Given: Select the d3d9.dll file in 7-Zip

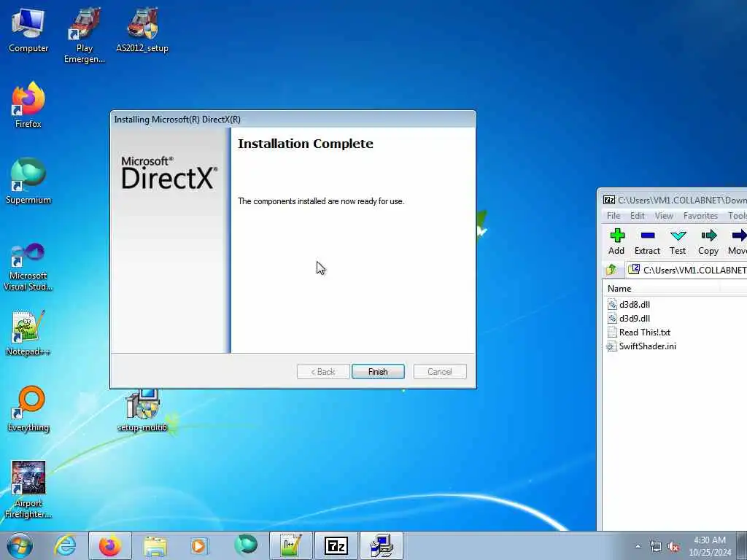Looking at the screenshot, I should click(628, 318).
